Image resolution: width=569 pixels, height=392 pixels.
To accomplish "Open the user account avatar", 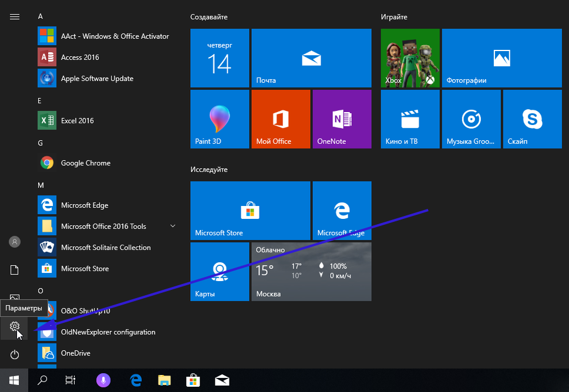I will pyautogui.click(x=15, y=242).
